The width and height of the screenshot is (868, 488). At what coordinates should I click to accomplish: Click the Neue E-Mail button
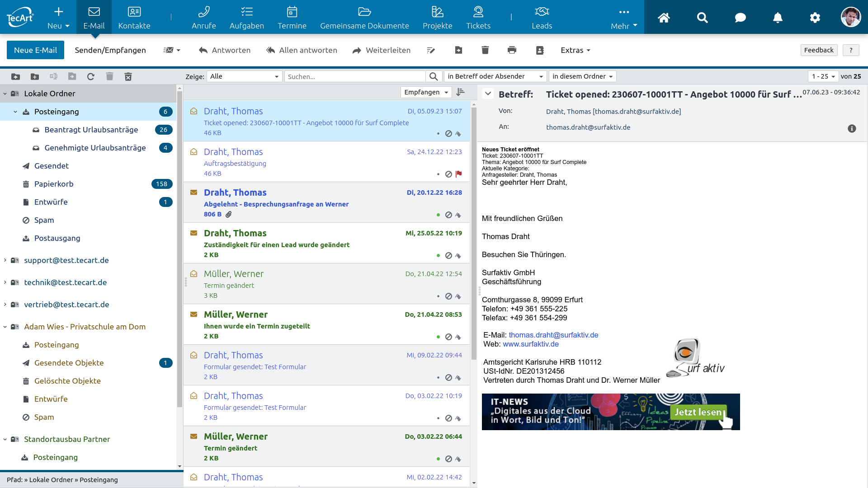(35, 50)
